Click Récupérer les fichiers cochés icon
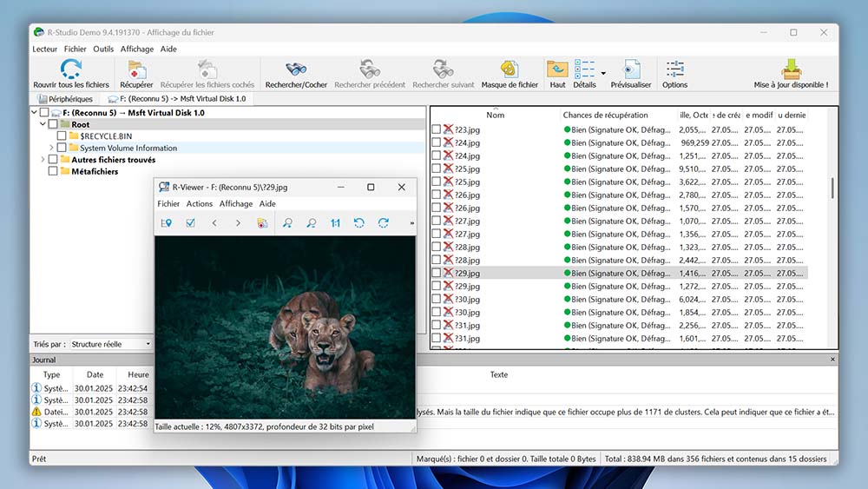Image resolution: width=868 pixels, height=489 pixels. pos(207,69)
